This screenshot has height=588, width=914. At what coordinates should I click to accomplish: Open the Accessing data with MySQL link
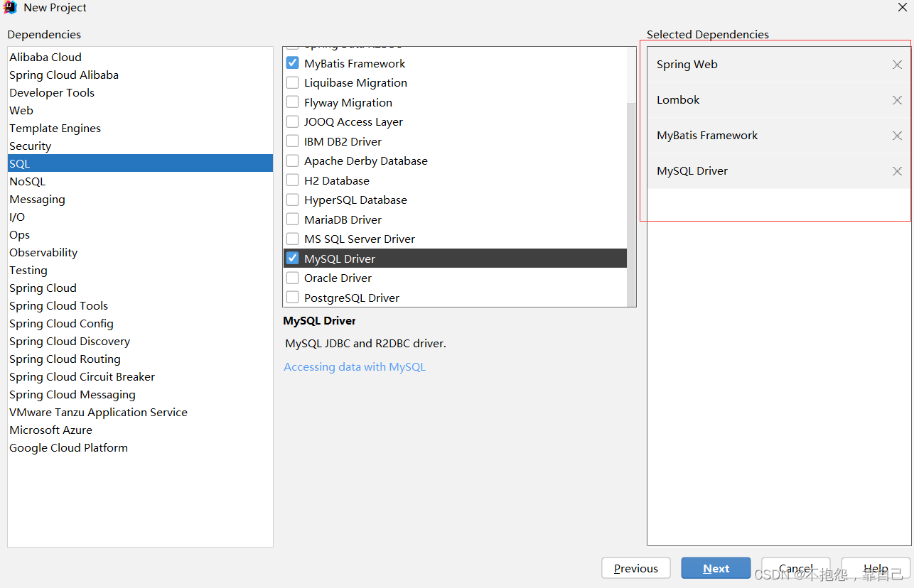[x=355, y=366]
